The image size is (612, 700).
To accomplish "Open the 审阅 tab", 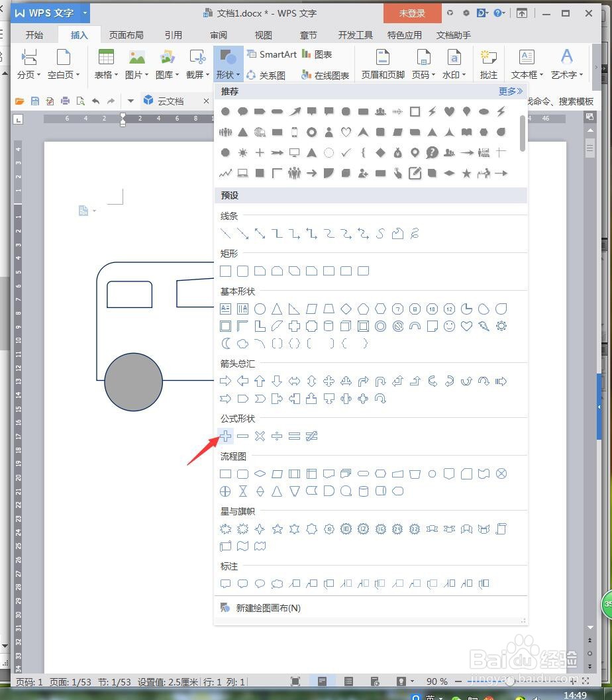I will [219, 35].
